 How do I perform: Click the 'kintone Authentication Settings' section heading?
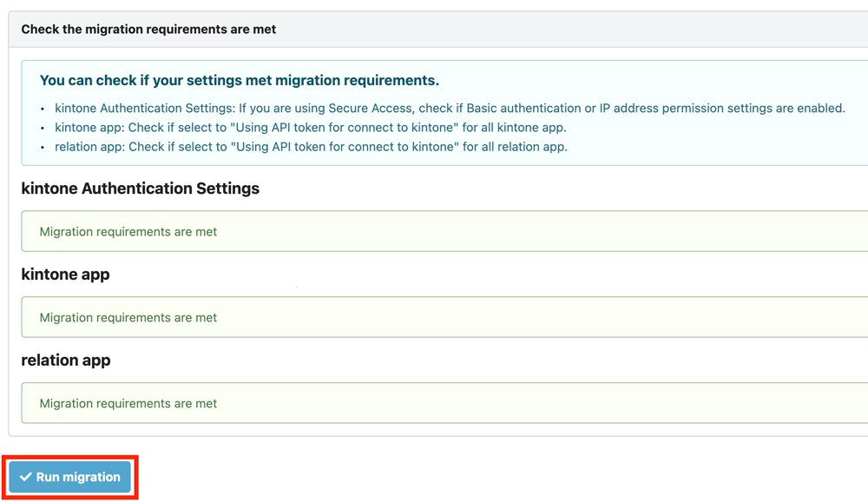pyautogui.click(x=140, y=189)
